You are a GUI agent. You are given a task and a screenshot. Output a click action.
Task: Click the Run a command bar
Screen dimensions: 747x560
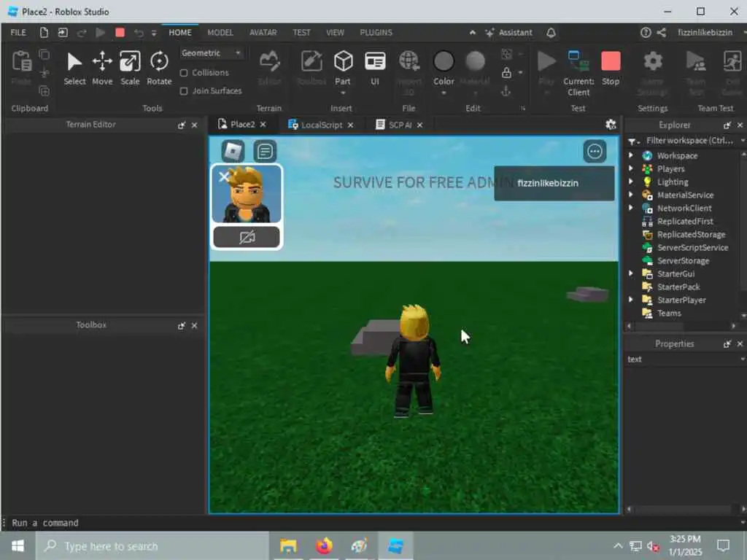(x=371, y=523)
